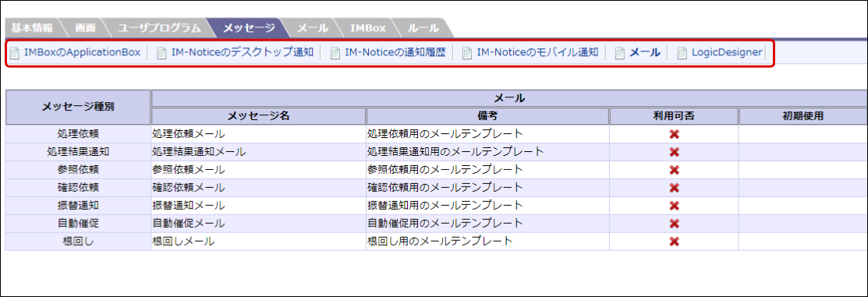Click the document icon beside IM-Noticeの通知履歴
The height and width of the screenshot is (297, 868).
(335, 53)
